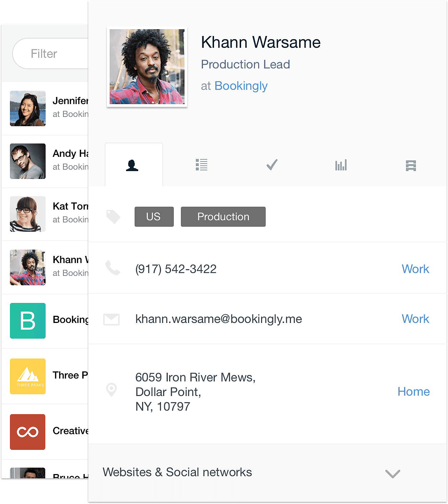The image size is (448, 504).
Task: Click the Khann Warsame name heading
Action: (261, 42)
